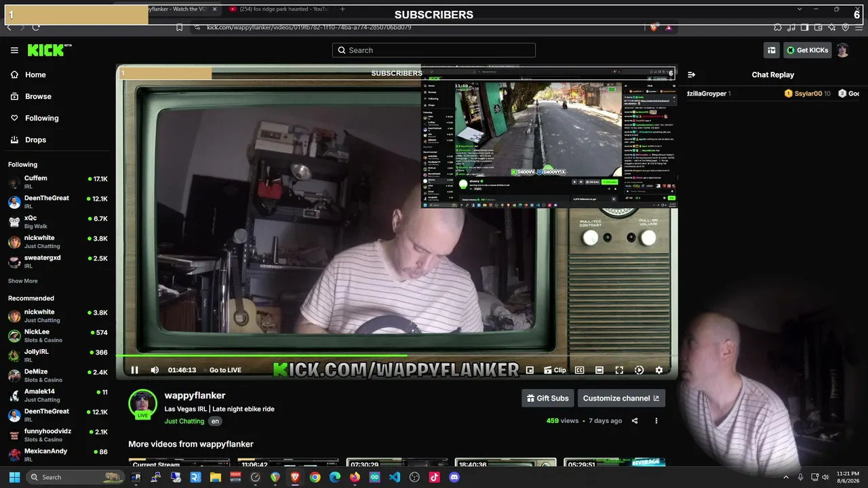Open MexicanAndy recommended channel
The height and width of the screenshot is (488, 868).
(58, 455)
